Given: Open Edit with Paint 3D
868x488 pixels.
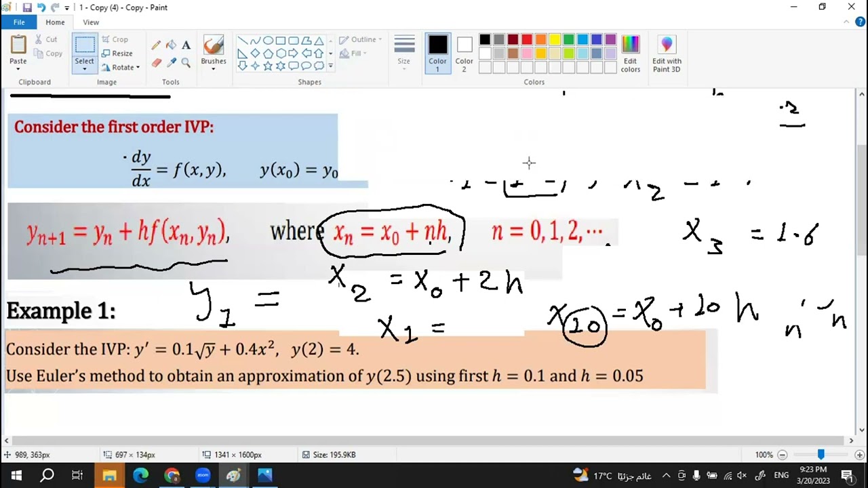Looking at the screenshot, I should (x=667, y=54).
